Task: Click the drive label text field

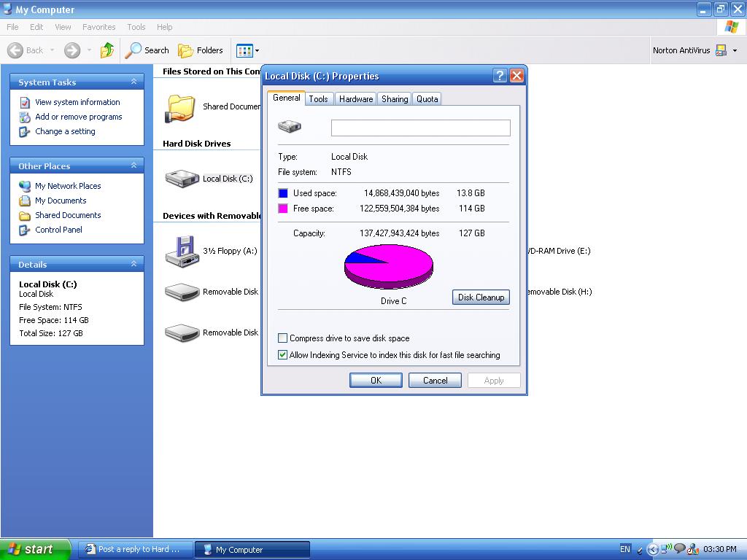Action: (x=420, y=128)
